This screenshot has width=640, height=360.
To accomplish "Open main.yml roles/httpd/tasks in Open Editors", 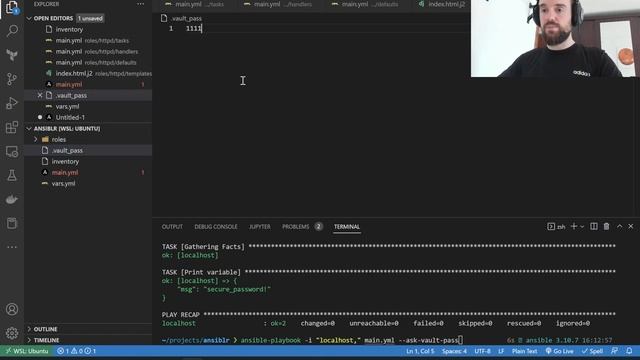I will [92, 40].
